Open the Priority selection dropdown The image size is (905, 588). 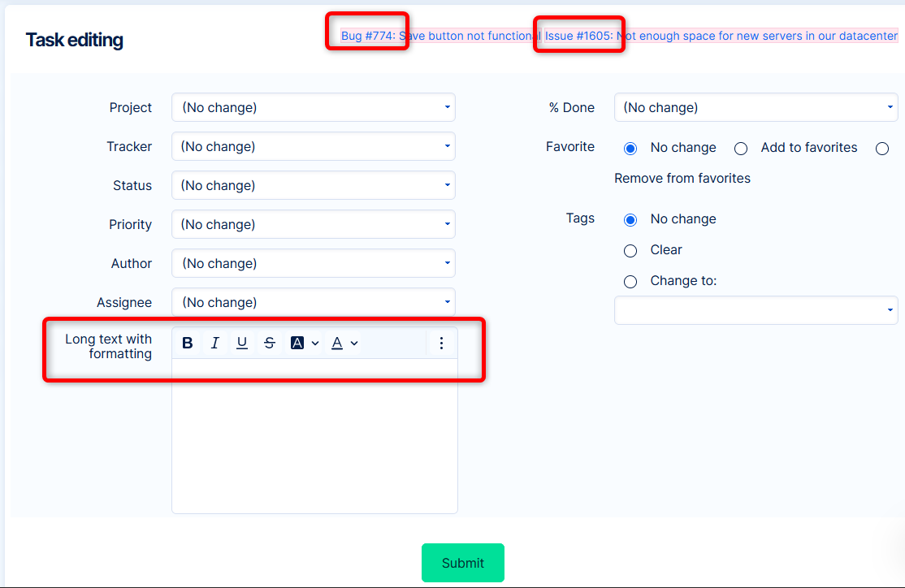coord(313,224)
